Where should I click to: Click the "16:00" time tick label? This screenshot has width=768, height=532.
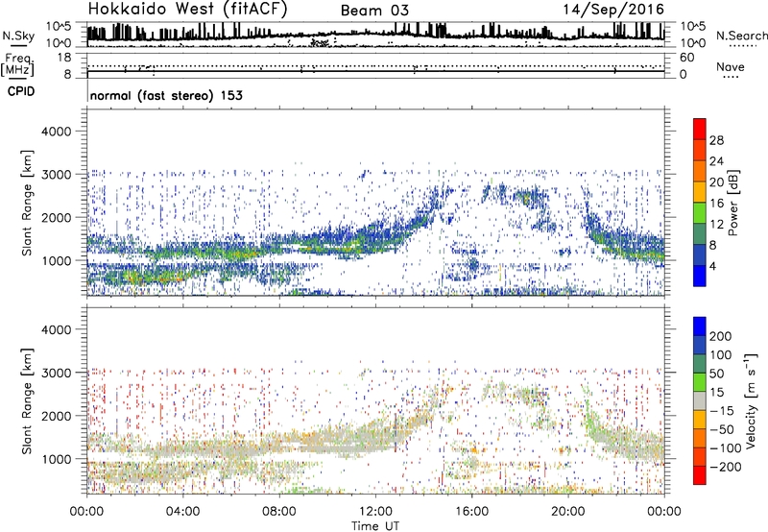click(x=471, y=512)
